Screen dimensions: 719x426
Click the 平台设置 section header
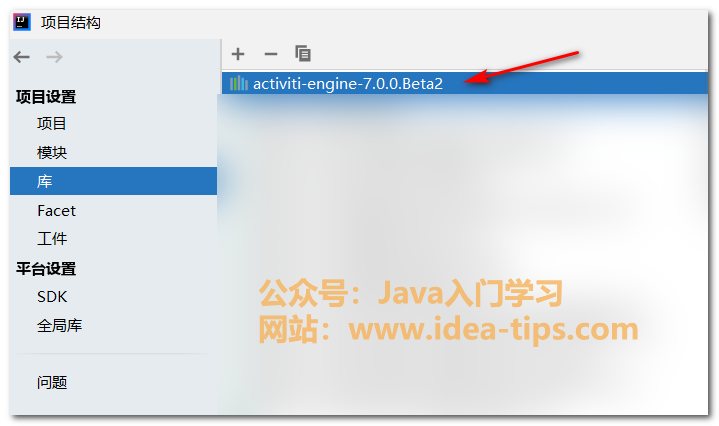coord(46,269)
